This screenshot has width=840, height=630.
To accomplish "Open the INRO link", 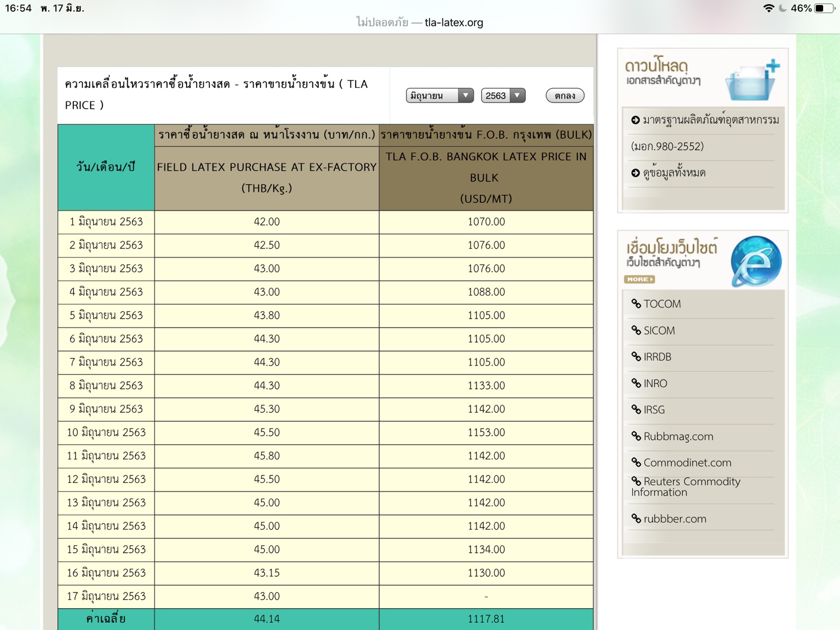I will click(655, 384).
